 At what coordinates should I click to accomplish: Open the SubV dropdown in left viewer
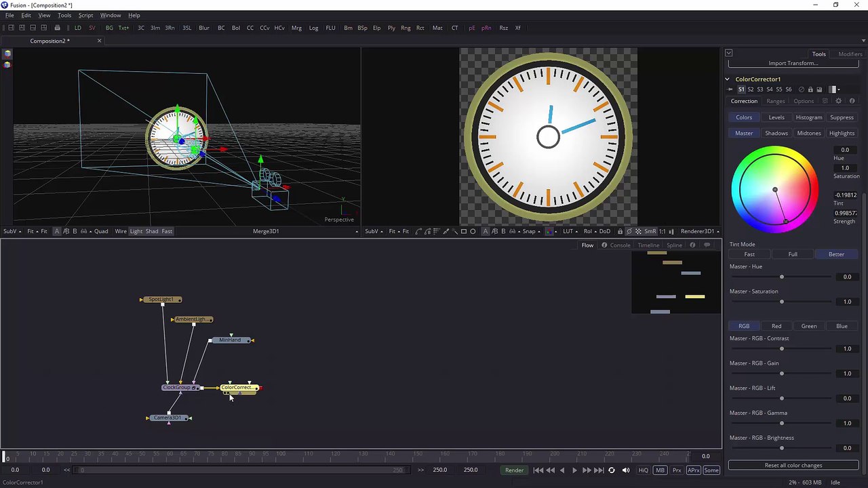(x=12, y=231)
